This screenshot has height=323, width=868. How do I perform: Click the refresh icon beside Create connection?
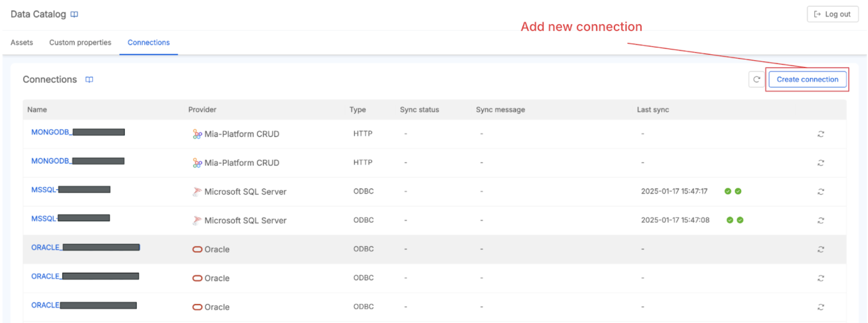point(757,79)
